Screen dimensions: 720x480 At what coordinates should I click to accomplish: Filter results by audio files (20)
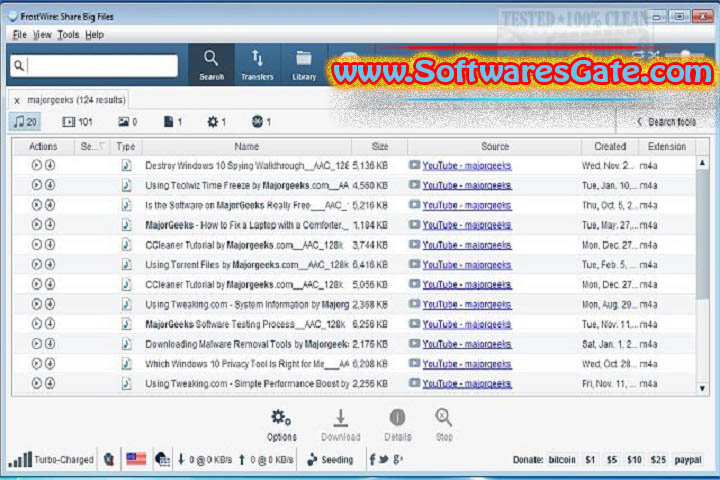(25, 122)
